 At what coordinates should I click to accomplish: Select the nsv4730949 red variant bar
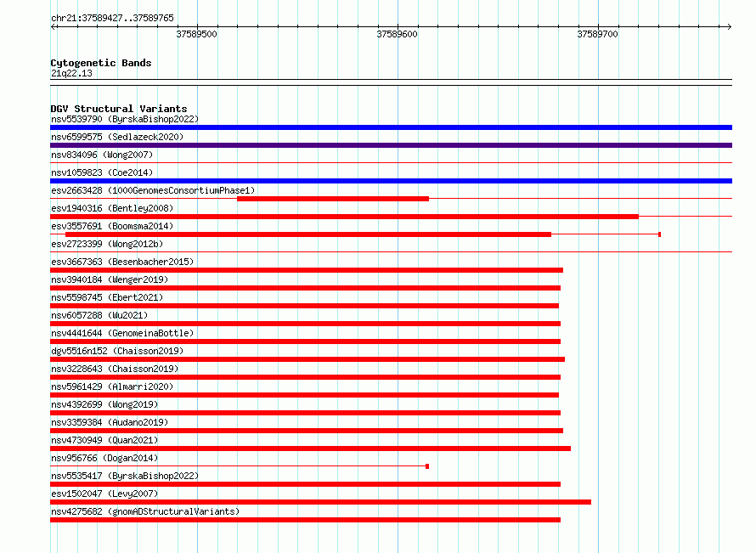(311, 449)
